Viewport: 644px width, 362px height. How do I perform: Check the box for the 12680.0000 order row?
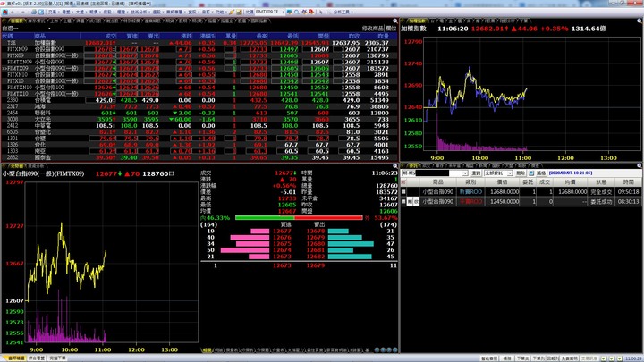[x=403, y=191]
